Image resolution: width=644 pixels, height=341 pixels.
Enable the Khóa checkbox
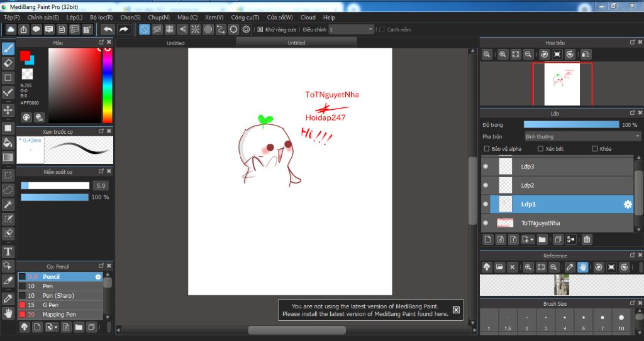tap(595, 149)
